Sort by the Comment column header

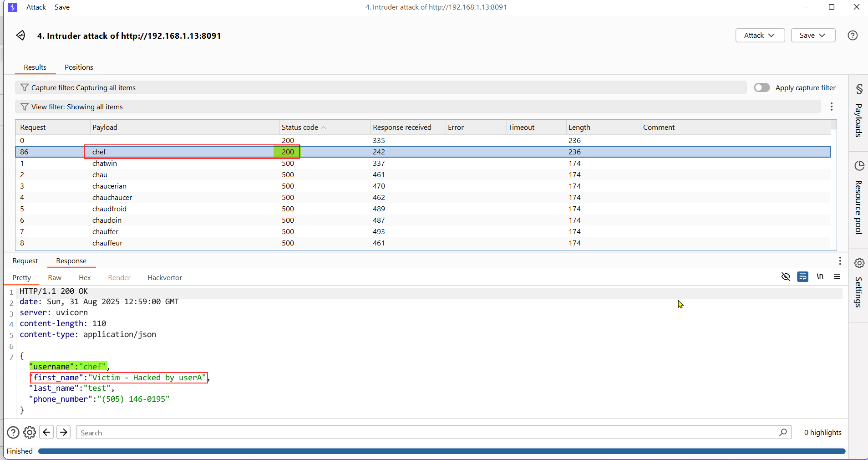tap(736, 128)
